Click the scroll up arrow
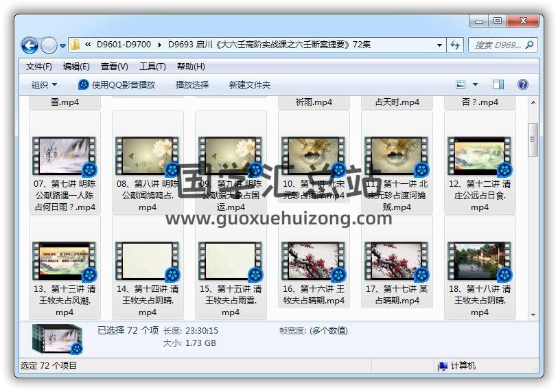Image resolution: width=558 pixels, height=392 pixels. point(533,102)
